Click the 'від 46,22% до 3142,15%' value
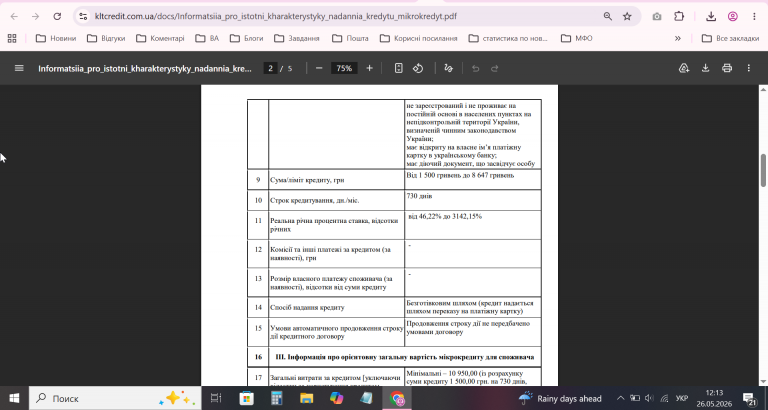768x410 pixels. point(445,216)
